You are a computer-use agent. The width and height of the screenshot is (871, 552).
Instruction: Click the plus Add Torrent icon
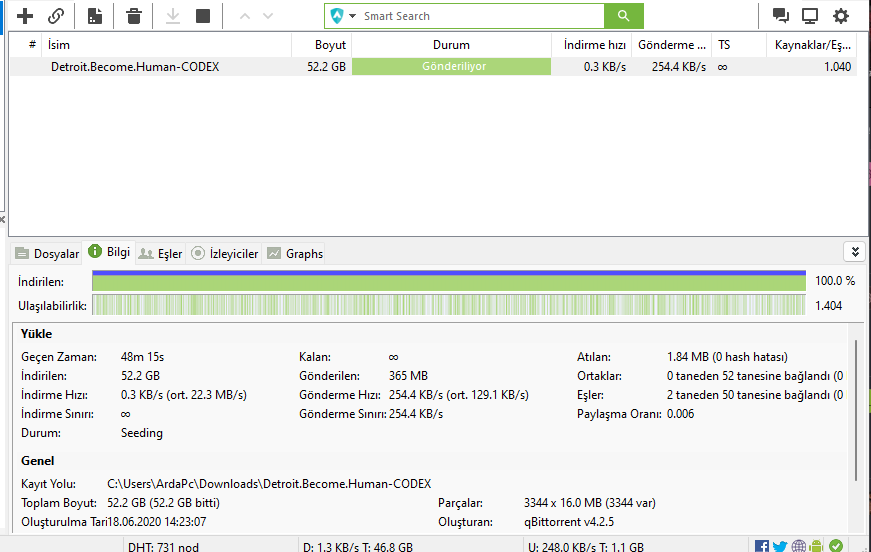[25, 16]
